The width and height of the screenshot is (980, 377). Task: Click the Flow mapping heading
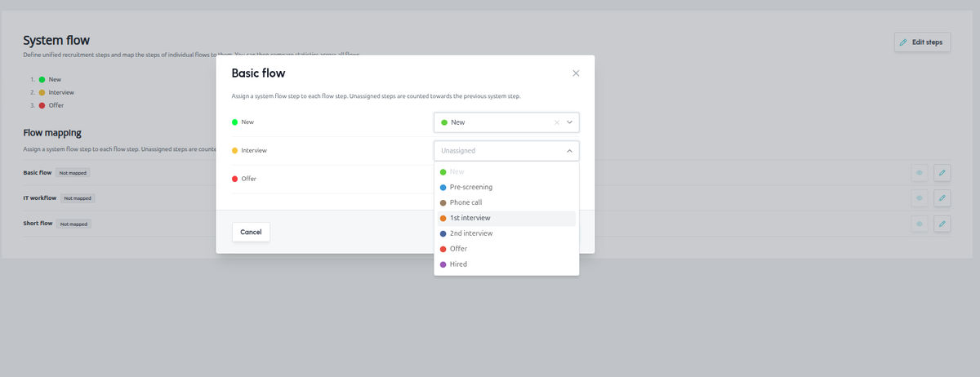(x=52, y=132)
